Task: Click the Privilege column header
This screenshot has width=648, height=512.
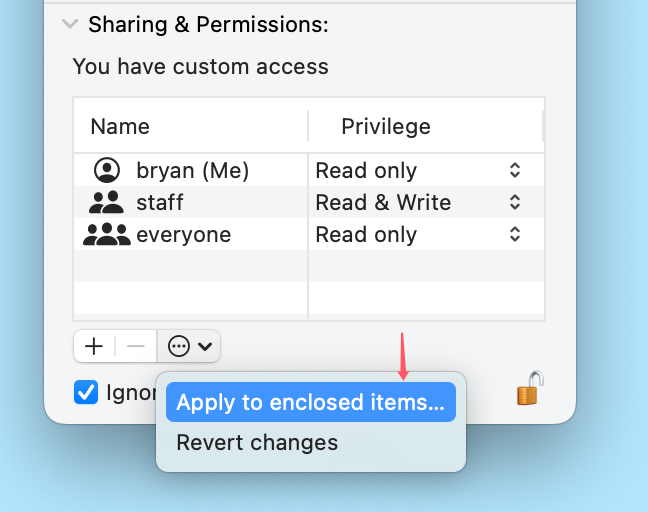Action: click(x=386, y=126)
